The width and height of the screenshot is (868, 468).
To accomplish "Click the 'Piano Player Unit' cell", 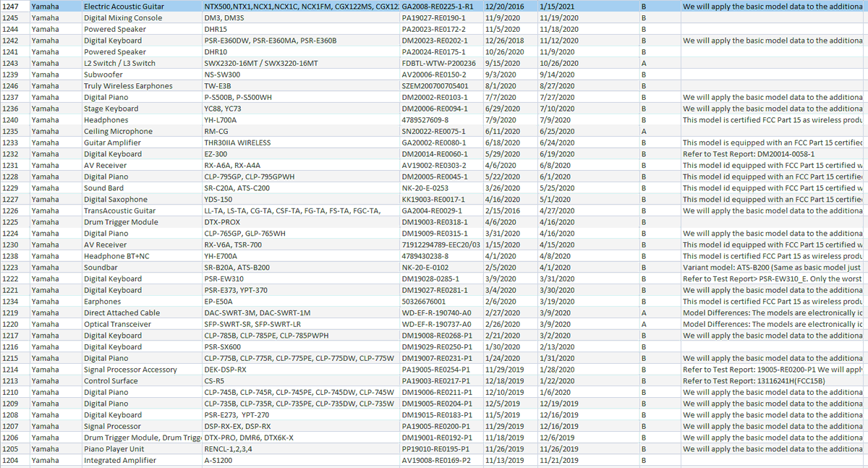I will 141,449.
